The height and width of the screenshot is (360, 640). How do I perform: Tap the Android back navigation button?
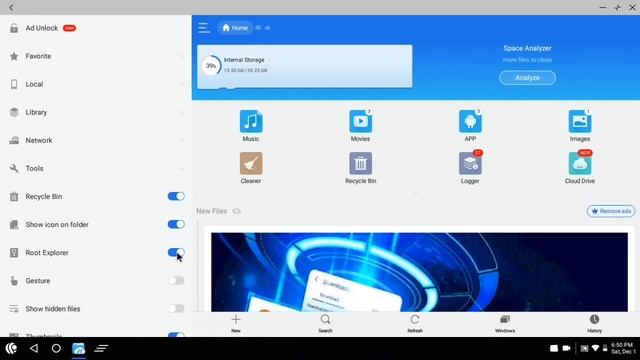click(x=34, y=348)
